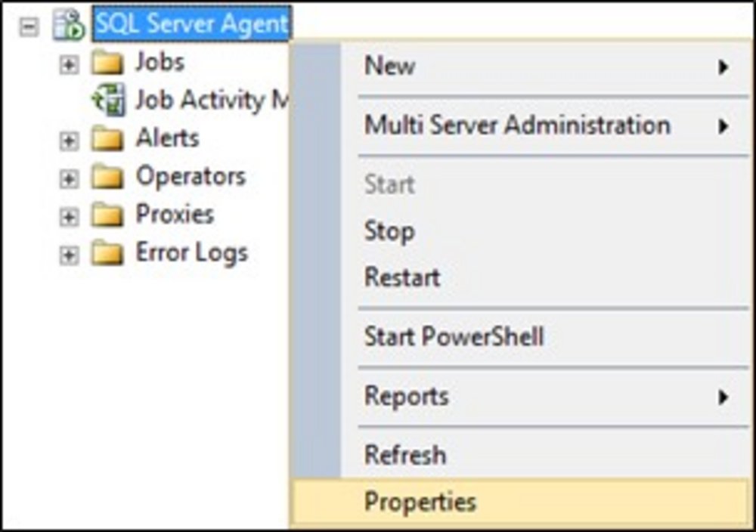Click the Job Activity Monitor icon
The image size is (756, 532).
click(107, 101)
